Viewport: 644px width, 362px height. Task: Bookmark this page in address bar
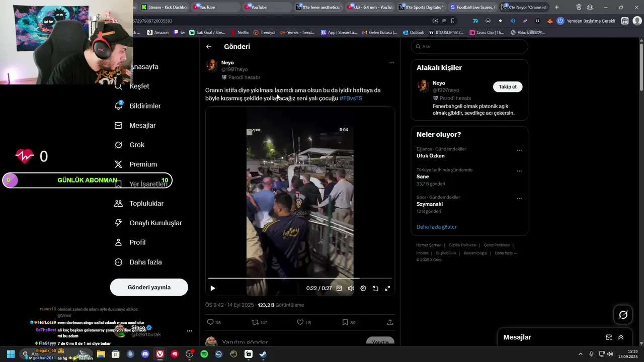[x=453, y=21]
